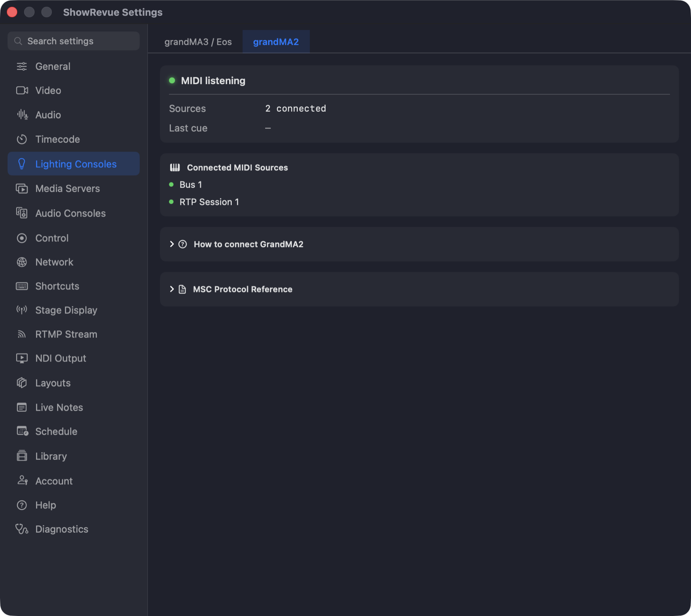The image size is (691, 616).
Task: Click the Control target icon
Action: click(22, 238)
